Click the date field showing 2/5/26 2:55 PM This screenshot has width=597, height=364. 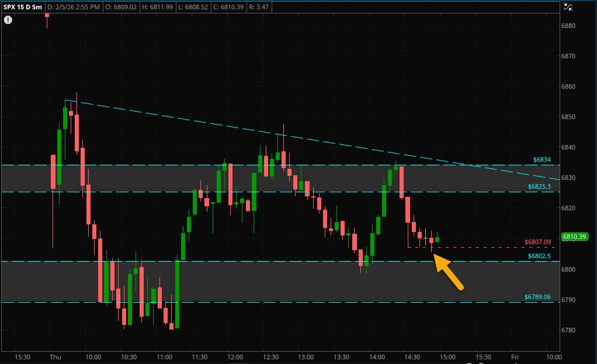(x=75, y=8)
